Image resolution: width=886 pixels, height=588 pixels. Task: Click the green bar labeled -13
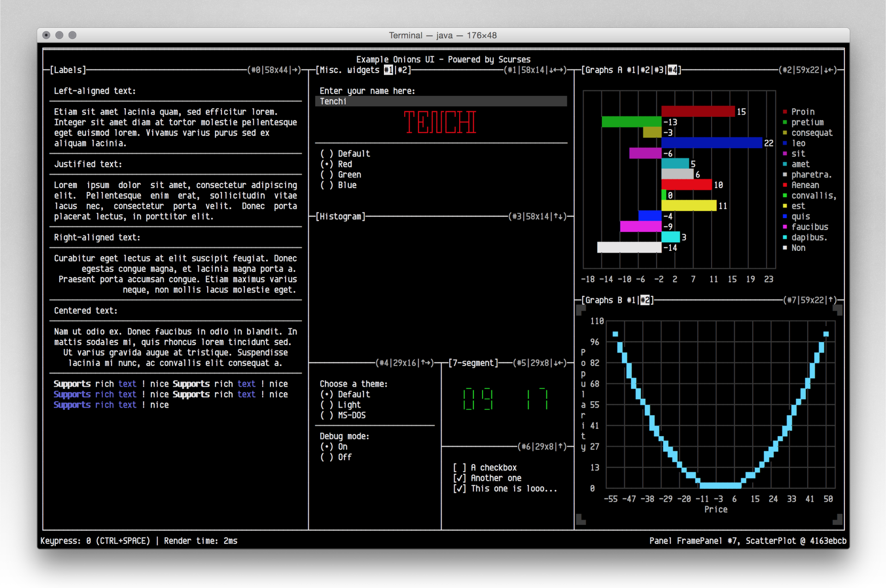[x=632, y=122]
